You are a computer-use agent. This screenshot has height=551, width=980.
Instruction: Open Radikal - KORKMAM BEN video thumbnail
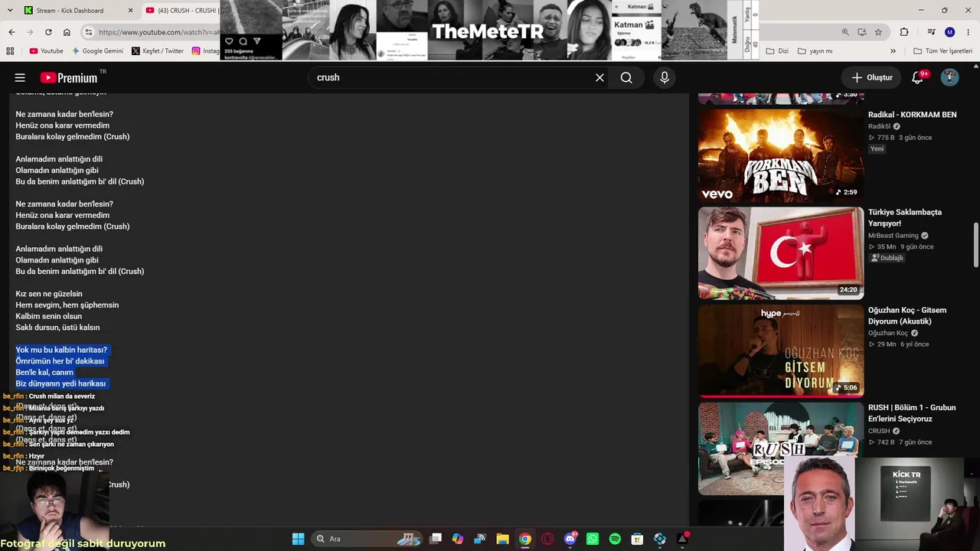click(781, 155)
